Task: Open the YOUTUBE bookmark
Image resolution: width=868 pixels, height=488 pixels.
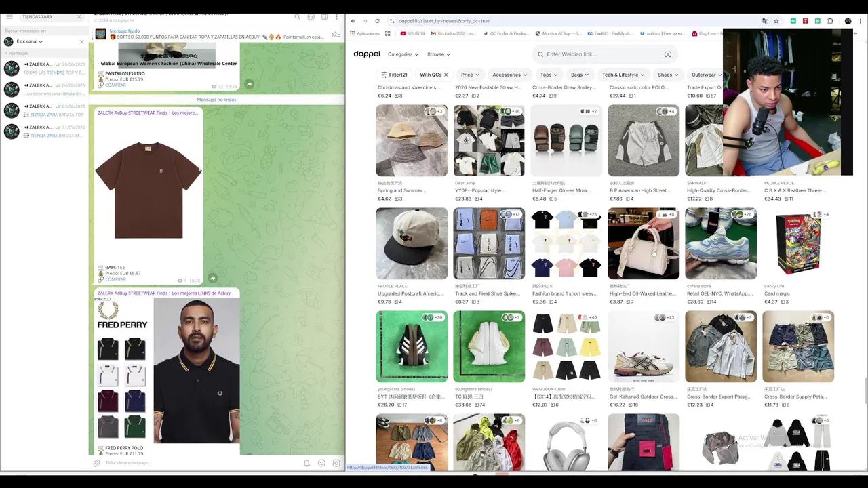Action: [x=413, y=33]
